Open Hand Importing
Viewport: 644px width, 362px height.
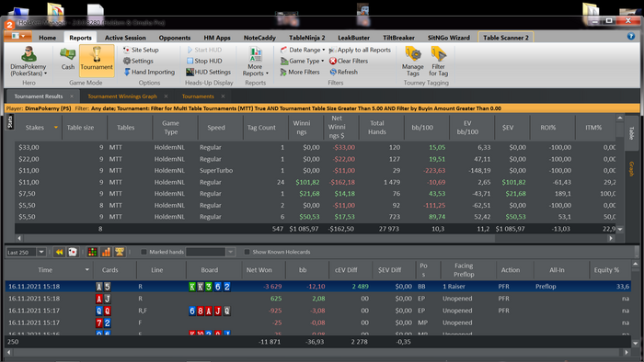149,72
